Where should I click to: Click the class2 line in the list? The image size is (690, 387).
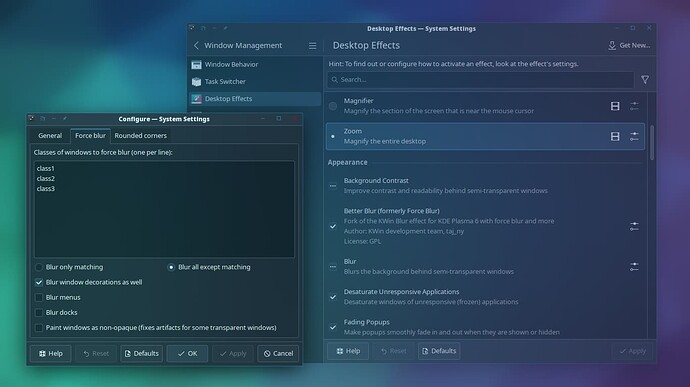pyautogui.click(x=46, y=179)
